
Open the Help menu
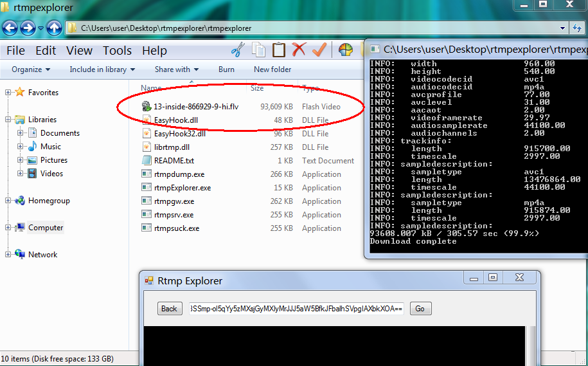[x=154, y=50]
